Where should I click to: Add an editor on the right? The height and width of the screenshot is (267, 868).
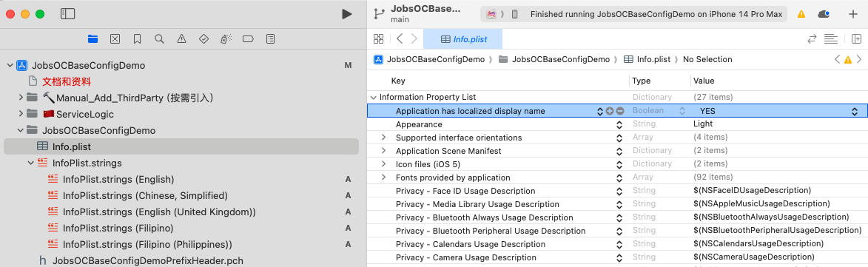(x=856, y=38)
